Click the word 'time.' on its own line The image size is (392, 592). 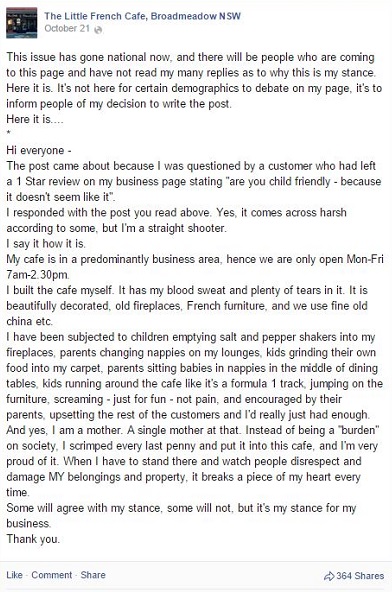coord(18,492)
